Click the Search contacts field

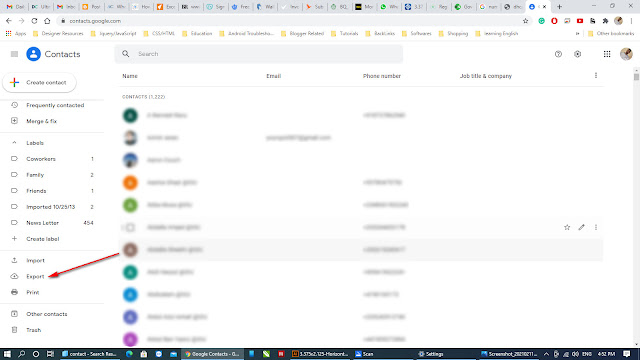coord(259,54)
